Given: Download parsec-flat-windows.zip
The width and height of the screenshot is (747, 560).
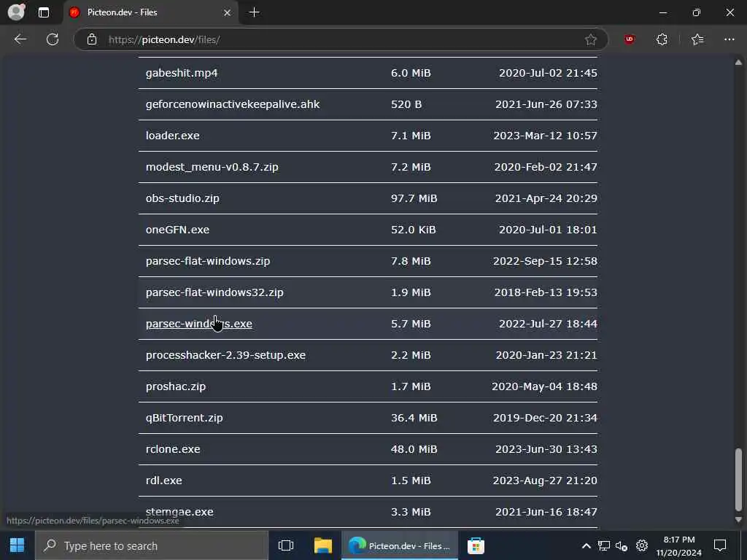Looking at the screenshot, I should click(x=208, y=261).
